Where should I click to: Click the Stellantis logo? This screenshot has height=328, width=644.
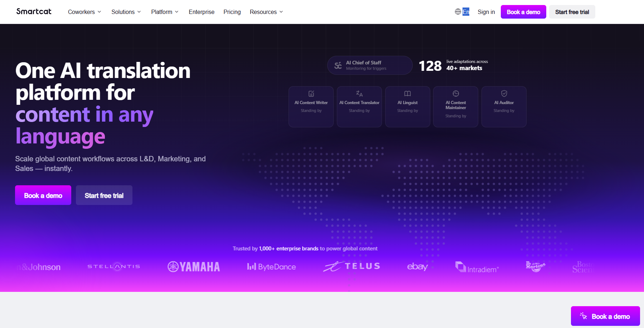pyautogui.click(x=114, y=266)
